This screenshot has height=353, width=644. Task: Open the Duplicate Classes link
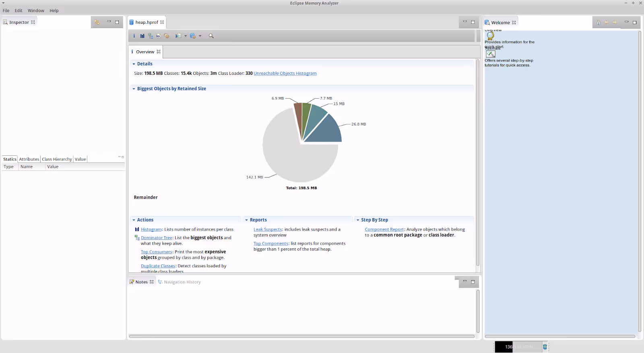click(158, 266)
